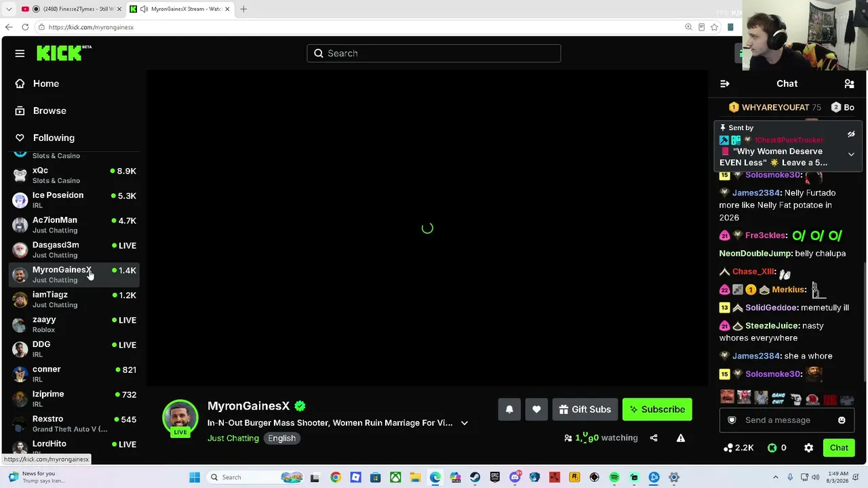Open Windows Start menu
The height and width of the screenshot is (488, 868).
195,478
